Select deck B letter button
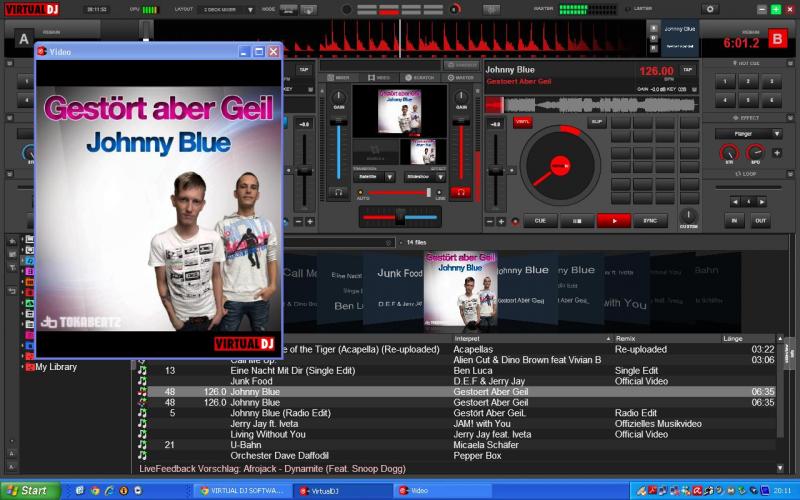800x500 pixels. pos(777,39)
